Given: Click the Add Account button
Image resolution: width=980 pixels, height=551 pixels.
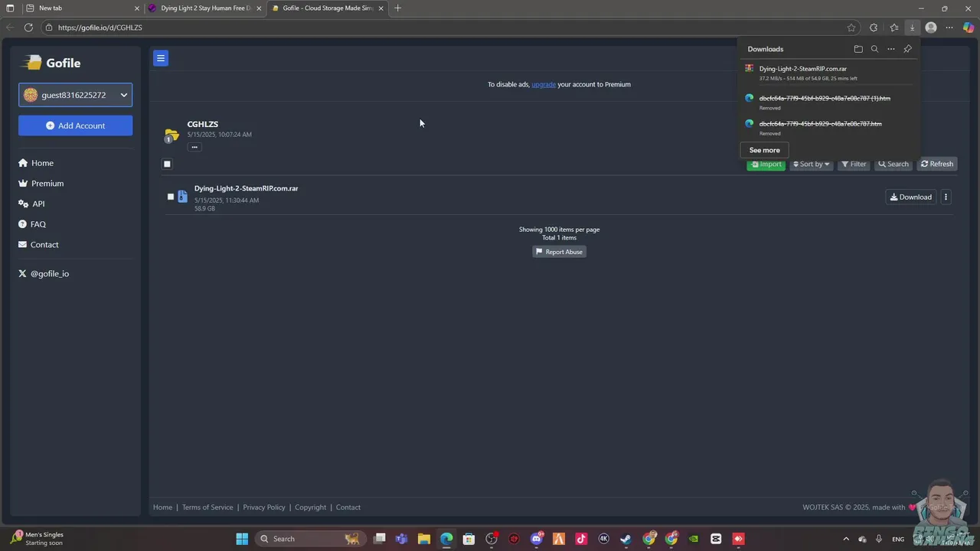Looking at the screenshot, I should click(75, 126).
